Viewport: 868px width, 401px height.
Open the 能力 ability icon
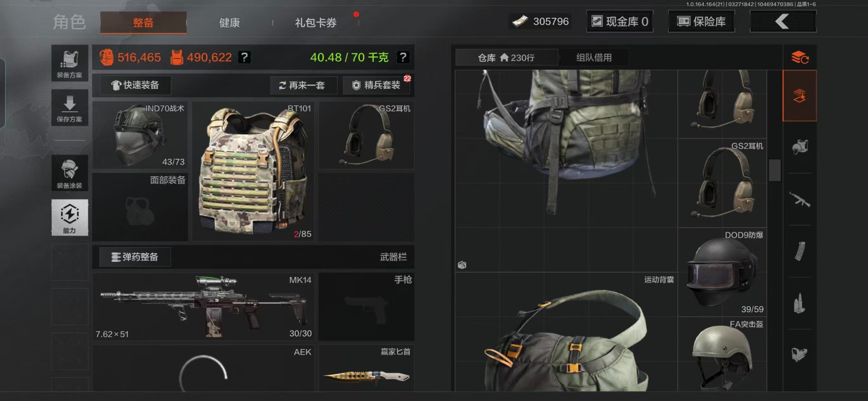coord(70,217)
